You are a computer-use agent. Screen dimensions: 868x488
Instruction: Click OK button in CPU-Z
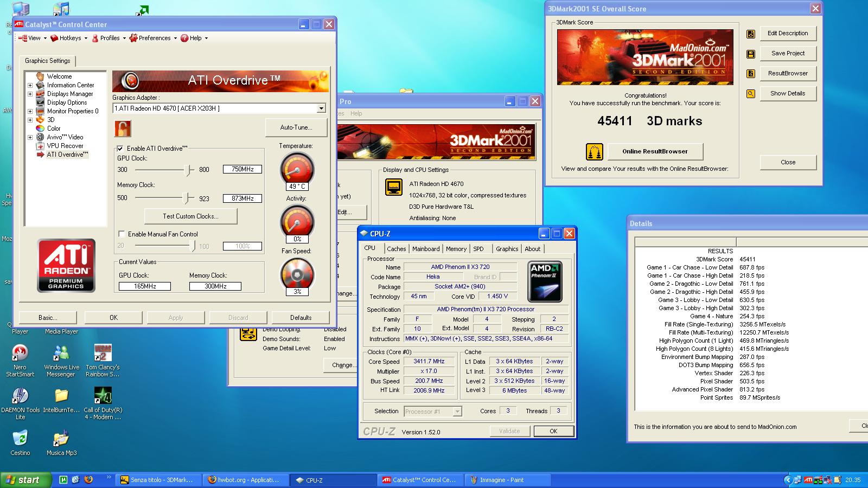[x=553, y=431]
